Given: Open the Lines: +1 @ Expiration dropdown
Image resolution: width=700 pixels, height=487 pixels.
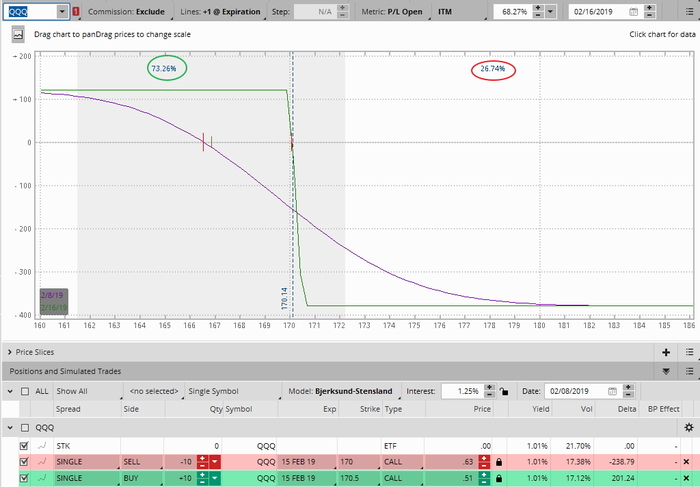Looking at the screenshot, I should click(220, 12).
